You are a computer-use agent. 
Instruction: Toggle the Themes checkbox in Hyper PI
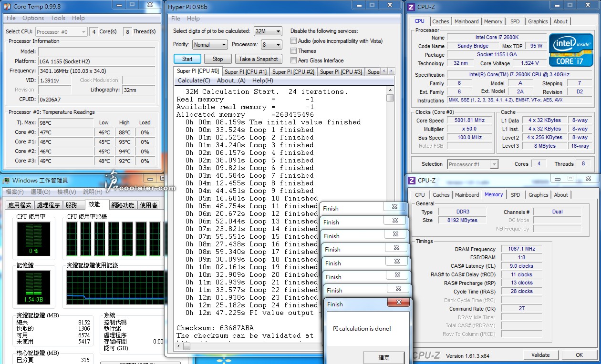coord(294,51)
